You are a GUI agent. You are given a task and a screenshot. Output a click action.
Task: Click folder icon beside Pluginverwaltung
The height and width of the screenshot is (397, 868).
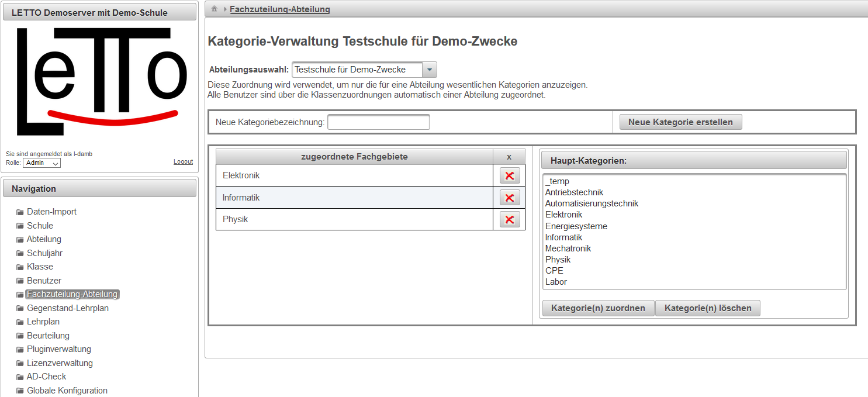[20, 350]
